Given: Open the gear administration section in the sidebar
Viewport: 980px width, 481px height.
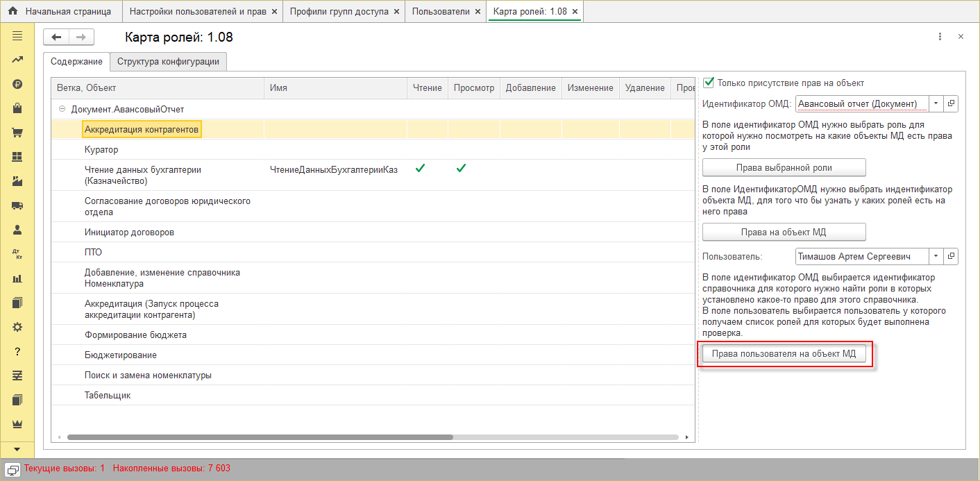Looking at the screenshot, I should [x=17, y=327].
